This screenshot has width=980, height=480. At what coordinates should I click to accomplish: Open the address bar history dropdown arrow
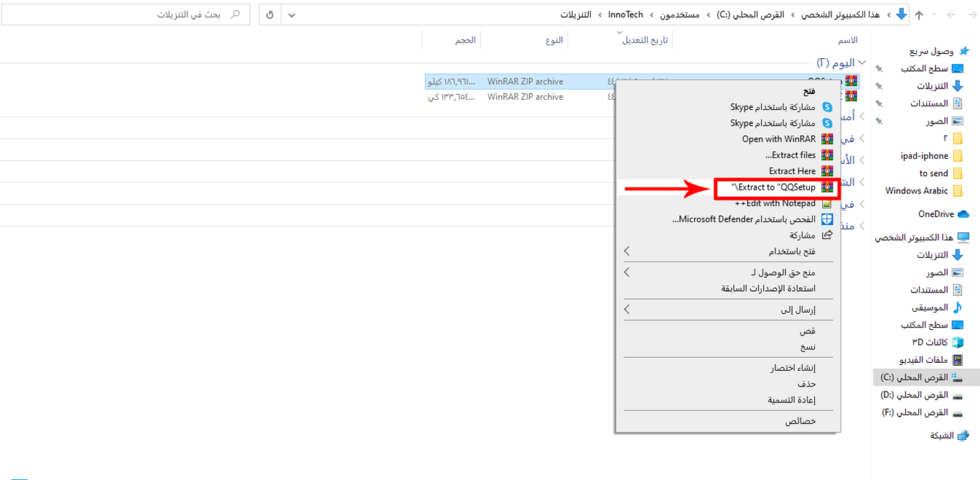[290, 14]
